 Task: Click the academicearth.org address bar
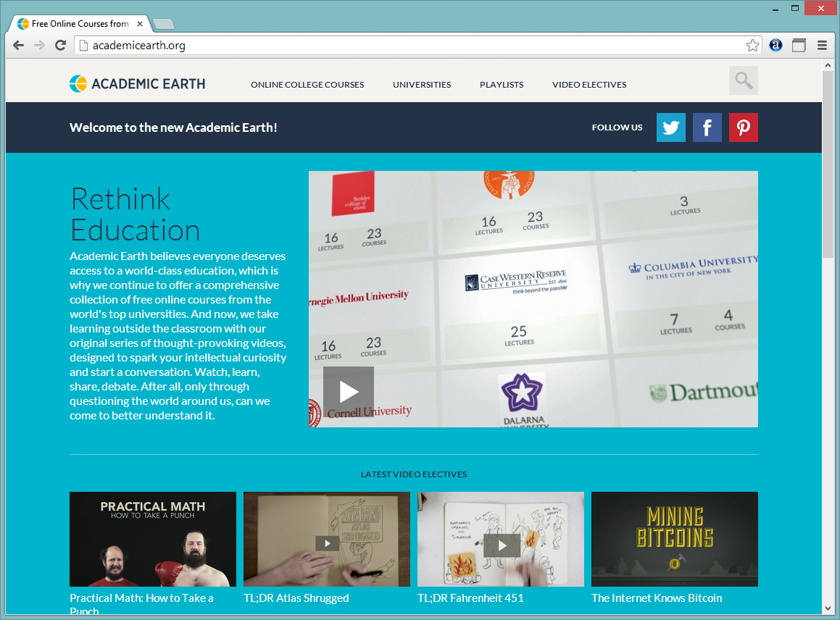pyautogui.click(x=418, y=46)
